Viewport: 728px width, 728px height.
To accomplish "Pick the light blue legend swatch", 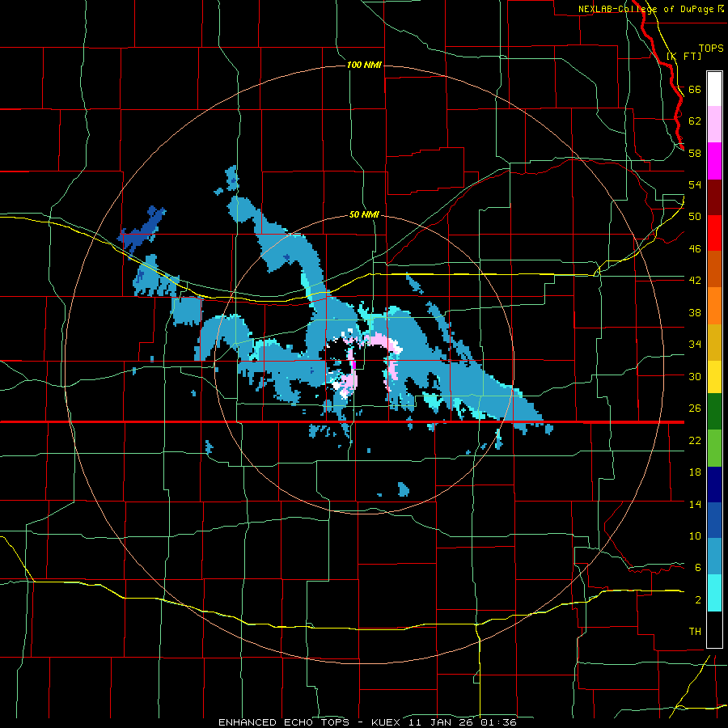I will (714, 557).
